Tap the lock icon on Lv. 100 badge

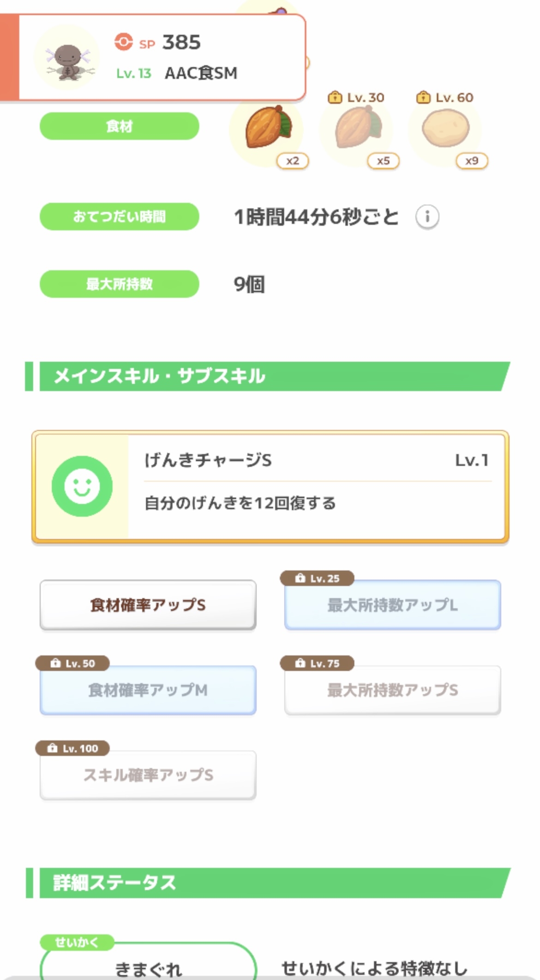pyautogui.click(x=53, y=748)
